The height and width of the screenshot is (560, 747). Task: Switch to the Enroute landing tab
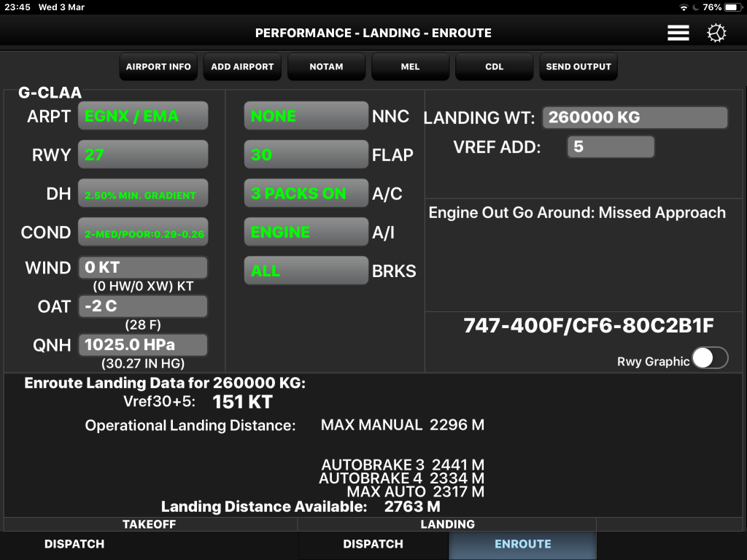[522, 544]
